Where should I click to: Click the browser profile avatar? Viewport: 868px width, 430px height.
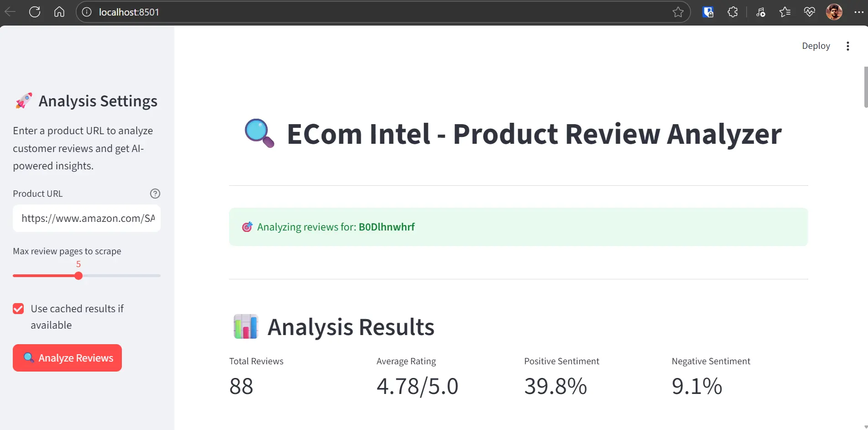(834, 12)
